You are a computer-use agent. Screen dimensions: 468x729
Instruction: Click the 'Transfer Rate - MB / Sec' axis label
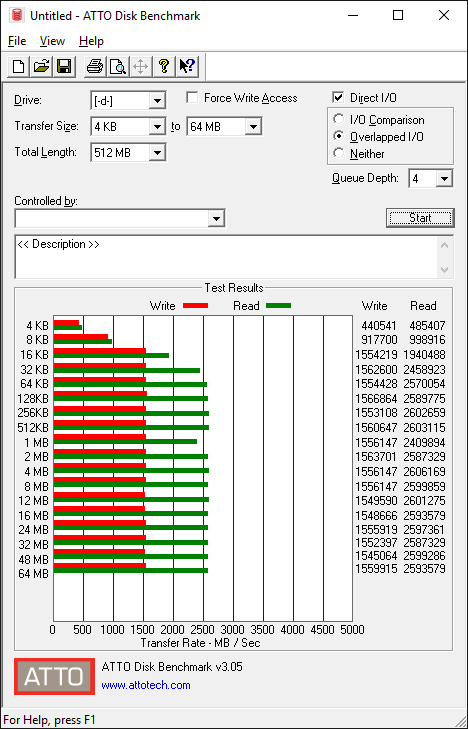pyautogui.click(x=200, y=643)
